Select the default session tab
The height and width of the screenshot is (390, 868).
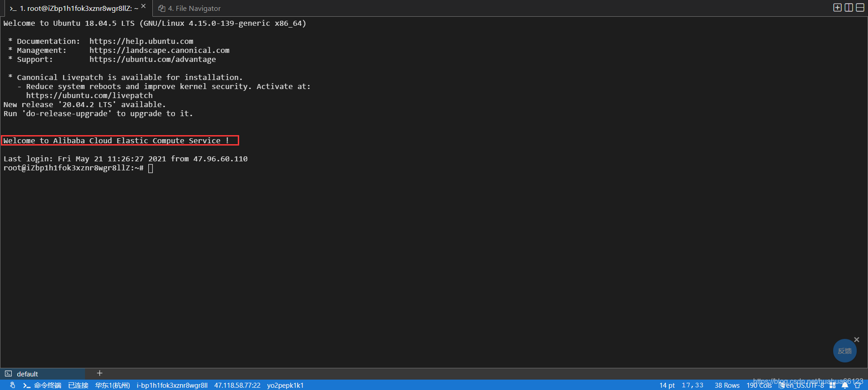pyautogui.click(x=43, y=374)
